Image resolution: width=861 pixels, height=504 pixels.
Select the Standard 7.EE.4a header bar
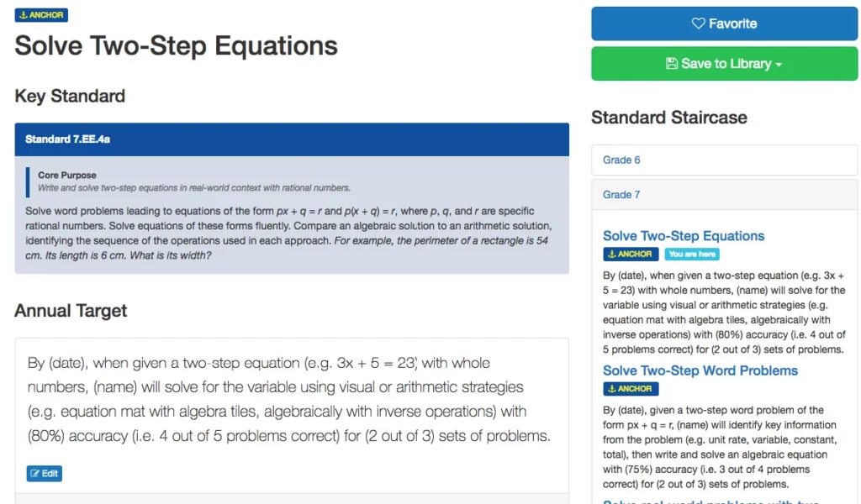pos(292,139)
